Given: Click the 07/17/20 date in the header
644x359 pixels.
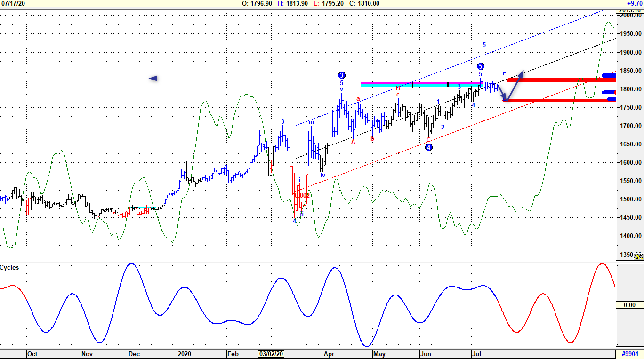Looking at the screenshot, I should (13, 3).
